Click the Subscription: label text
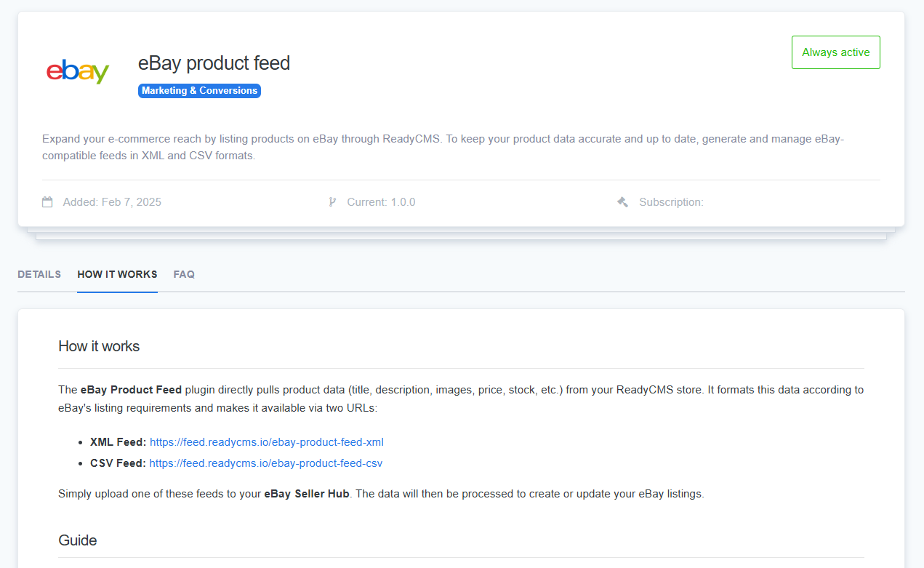This screenshot has width=924, height=568. click(x=671, y=202)
